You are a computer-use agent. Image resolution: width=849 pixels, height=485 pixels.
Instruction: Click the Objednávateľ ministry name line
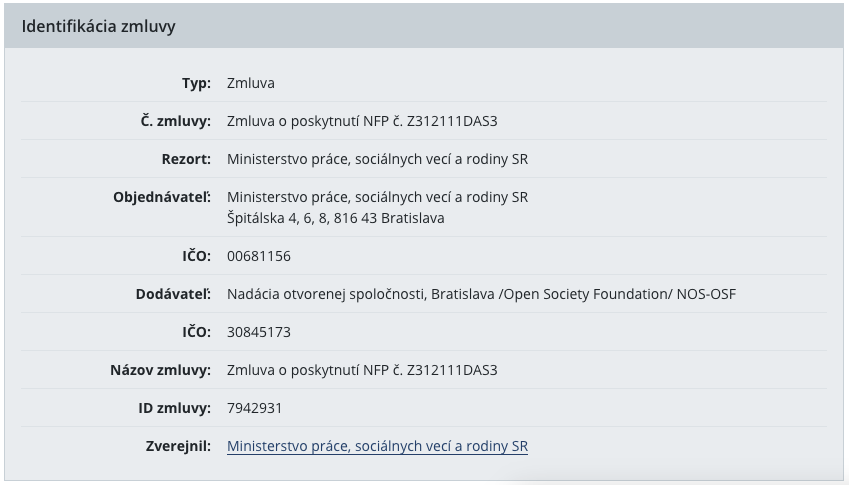pos(377,197)
